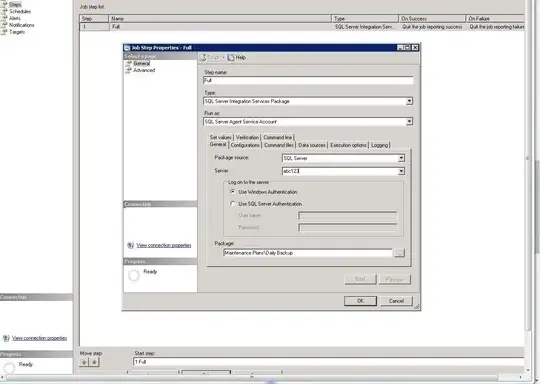Switch to the Execution options tab
Image resolution: width=540 pixels, height=384 pixels.
point(348,145)
